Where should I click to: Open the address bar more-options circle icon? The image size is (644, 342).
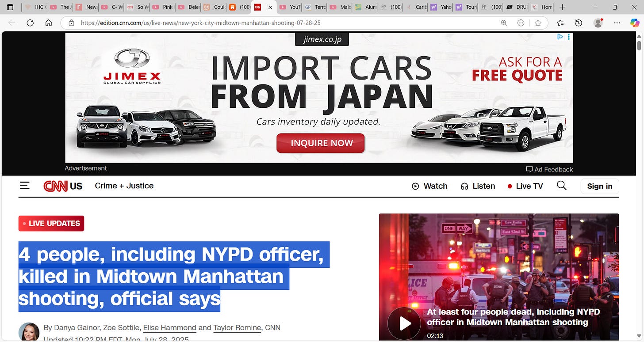[x=521, y=23]
